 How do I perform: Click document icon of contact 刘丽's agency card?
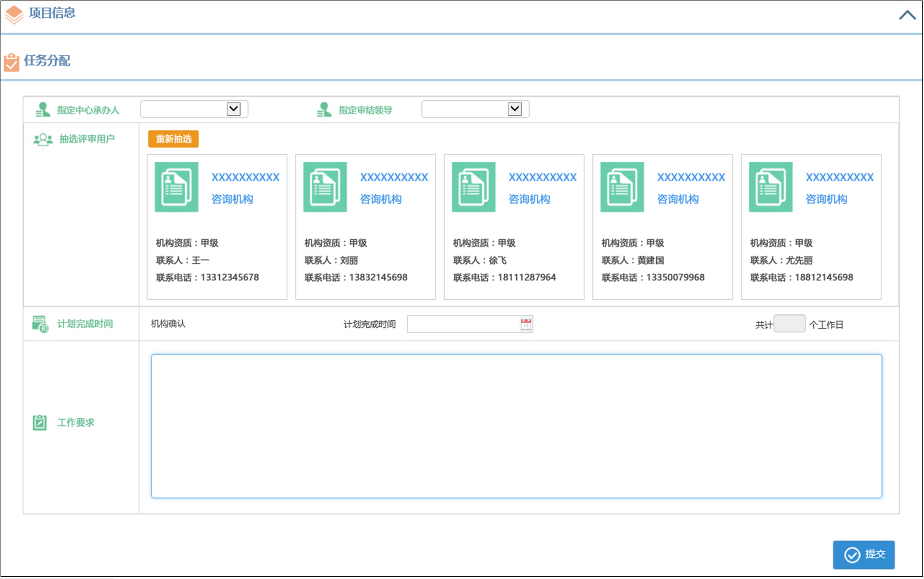[325, 187]
